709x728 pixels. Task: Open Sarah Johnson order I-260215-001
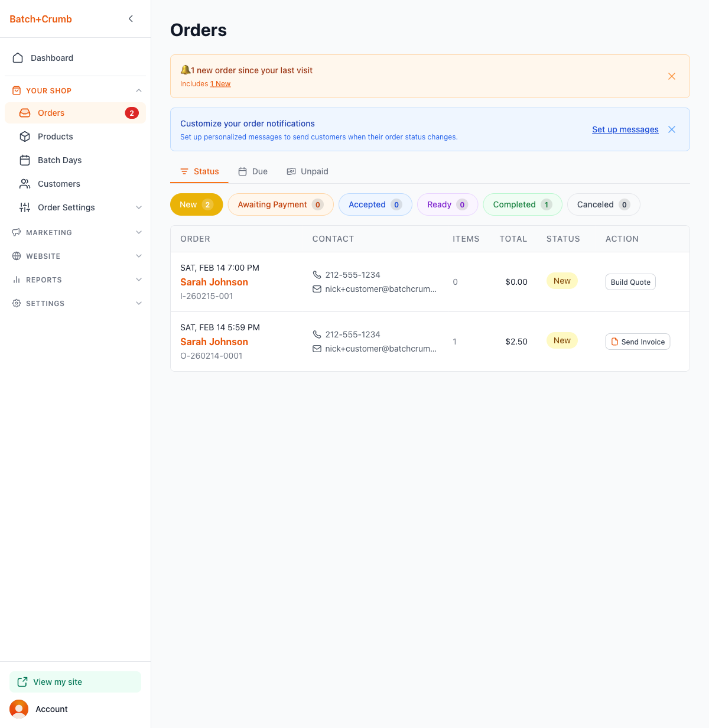pos(214,282)
